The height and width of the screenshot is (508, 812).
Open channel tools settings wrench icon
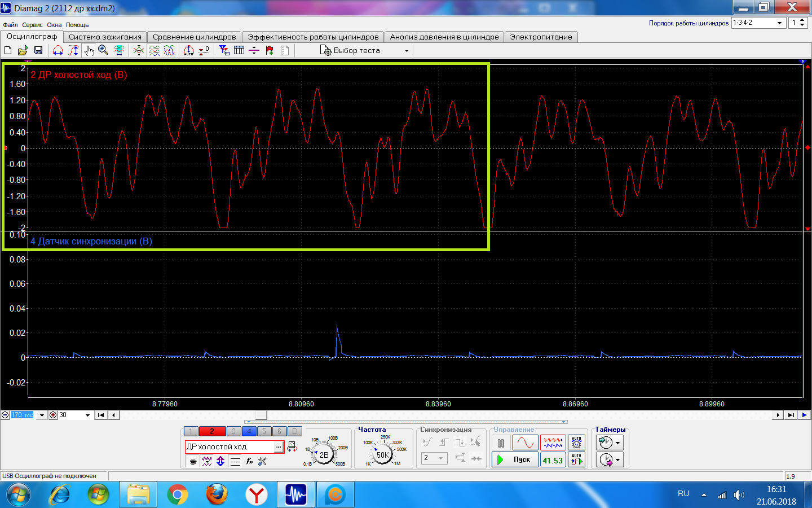coord(263,461)
